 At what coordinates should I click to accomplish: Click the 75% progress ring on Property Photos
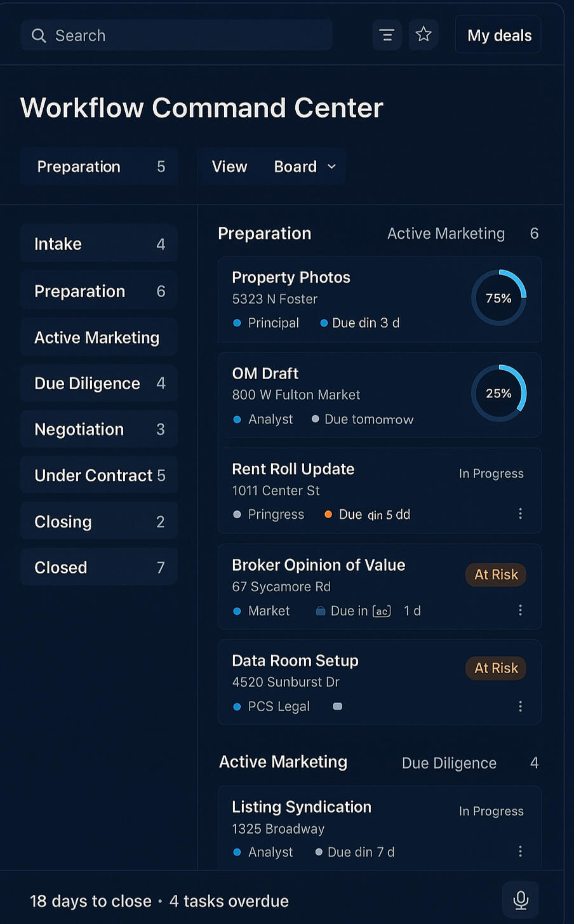click(x=498, y=298)
